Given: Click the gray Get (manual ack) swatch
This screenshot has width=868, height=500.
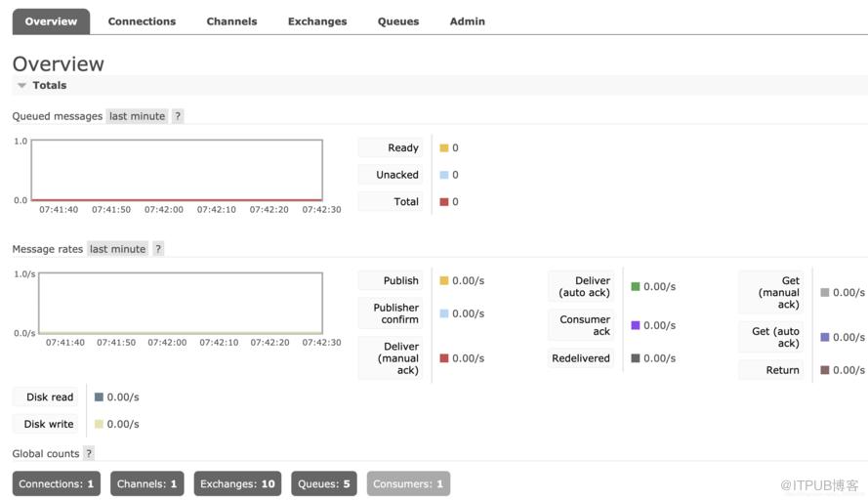Looking at the screenshot, I should click(x=825, y=292).
